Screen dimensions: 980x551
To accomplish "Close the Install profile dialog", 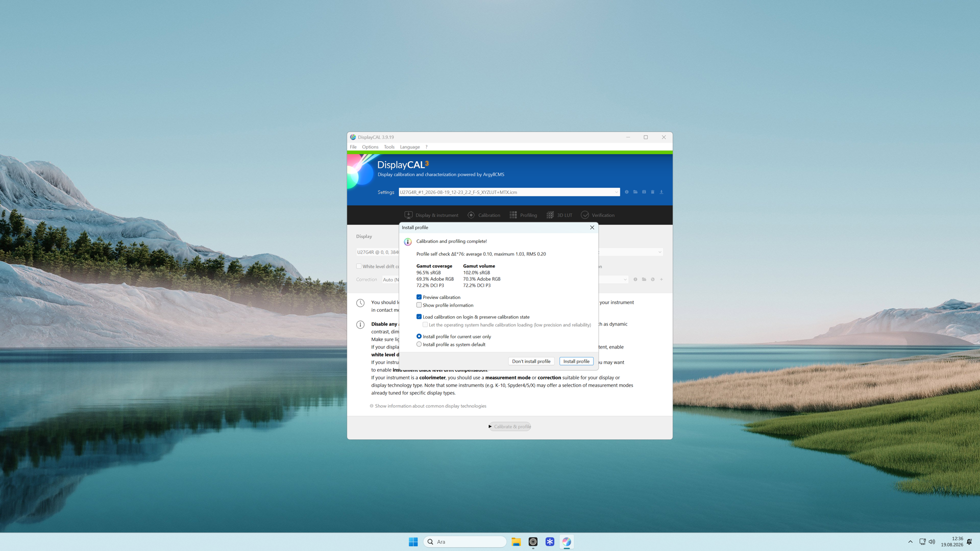I will 592,228.
